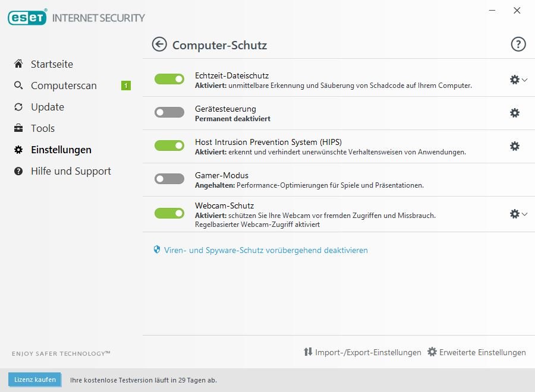Click the Lizenz kaufen button
Screen dimensions: 535x392
35,380
